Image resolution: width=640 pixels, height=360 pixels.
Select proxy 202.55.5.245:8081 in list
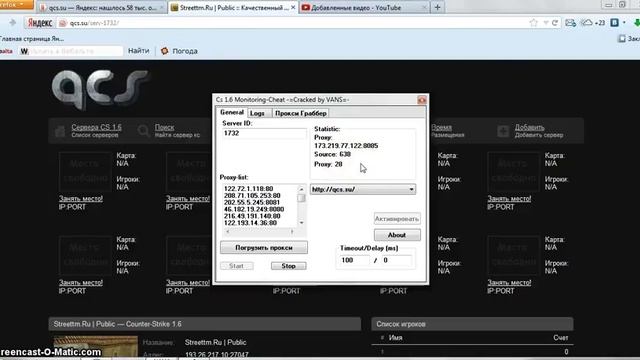tap(251, 202)
